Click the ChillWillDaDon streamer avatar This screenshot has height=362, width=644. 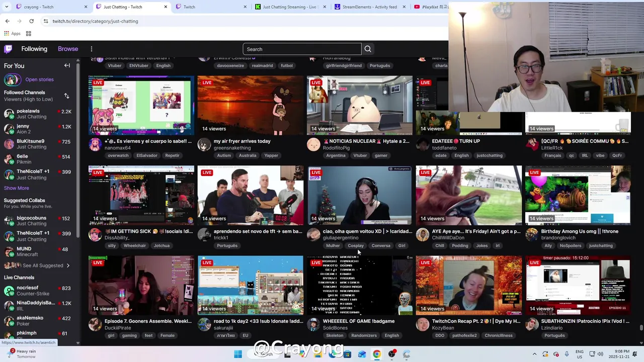click(422, 235)
